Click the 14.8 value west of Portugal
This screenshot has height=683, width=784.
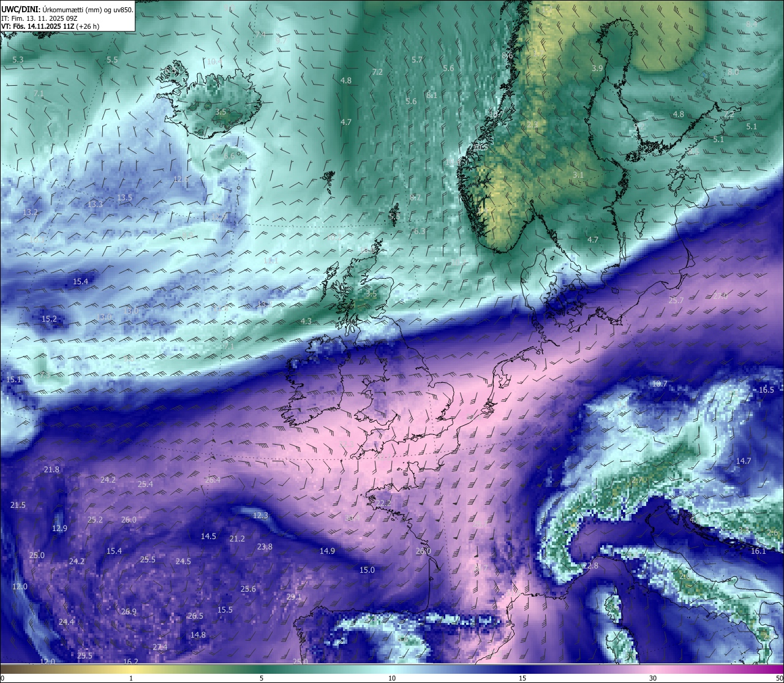(198, 635)
